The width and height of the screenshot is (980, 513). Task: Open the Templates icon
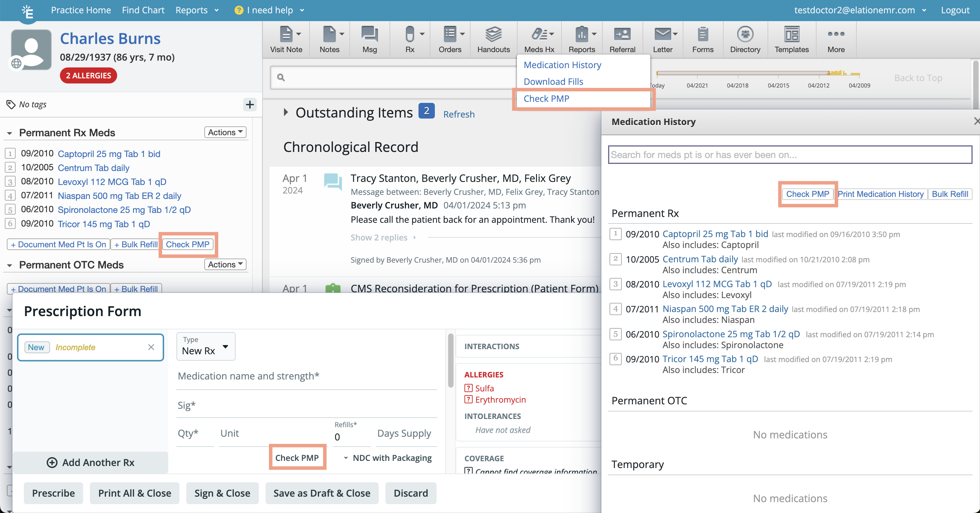[x=792, y=38]
